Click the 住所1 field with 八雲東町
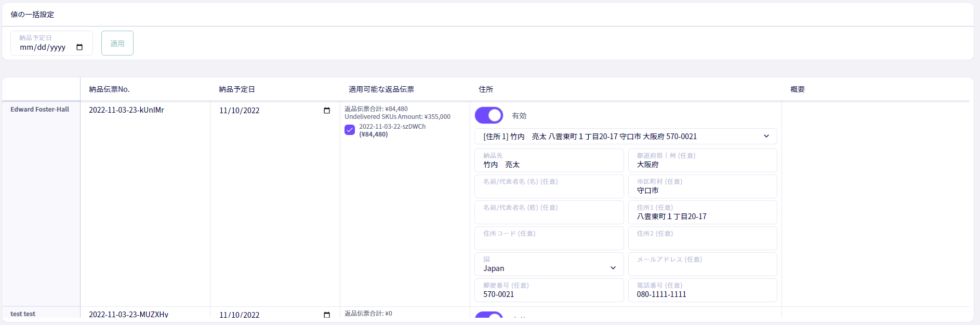 [x=703, y=212]
